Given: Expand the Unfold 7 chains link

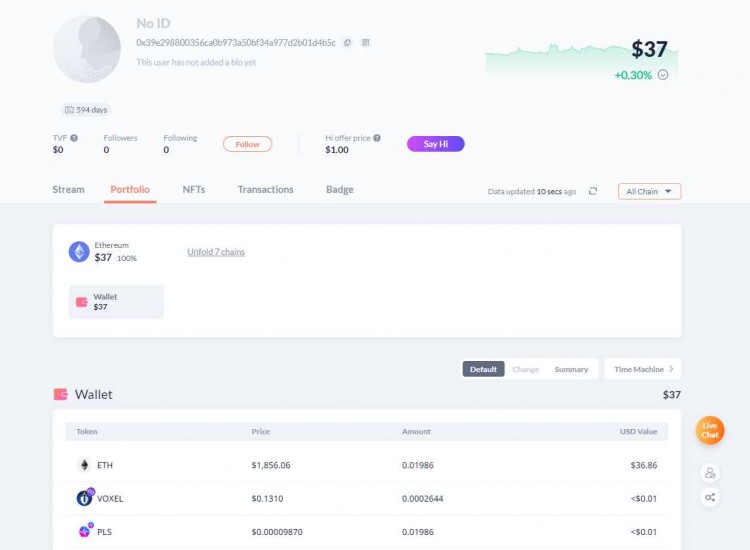Looking at the screenshot, I should [x=216, y=252].
